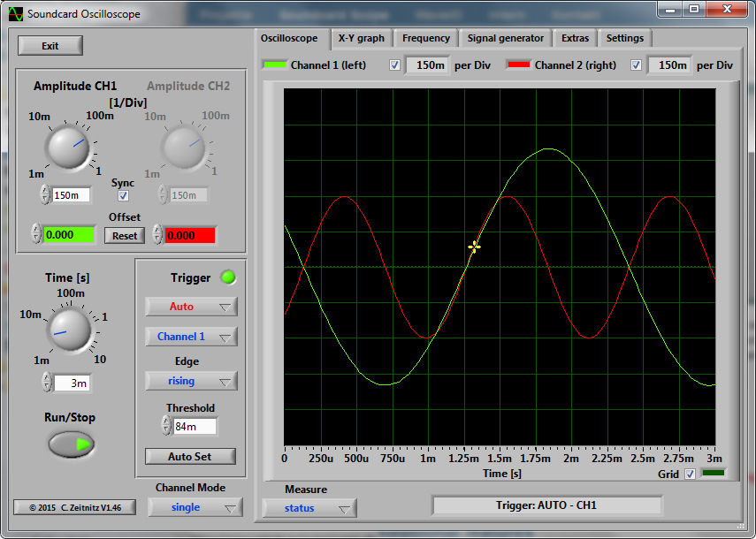Click the Soundcard Oscilloscope title bar icon
756x539 pixels.
pyautogui.click(x=15, y=14)
